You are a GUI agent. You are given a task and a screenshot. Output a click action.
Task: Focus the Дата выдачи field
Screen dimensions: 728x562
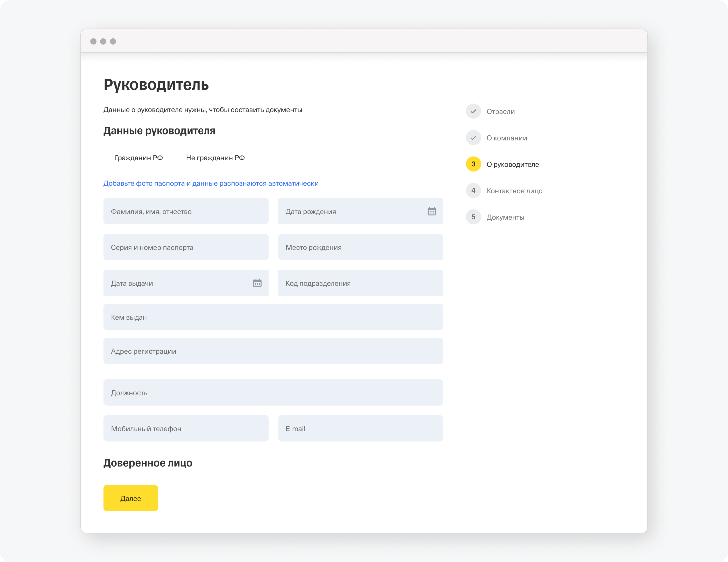[186, 283]
